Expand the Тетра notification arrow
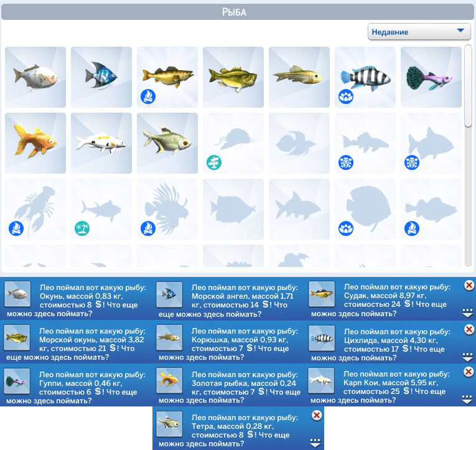476x450 pixels. pos(315,443)
